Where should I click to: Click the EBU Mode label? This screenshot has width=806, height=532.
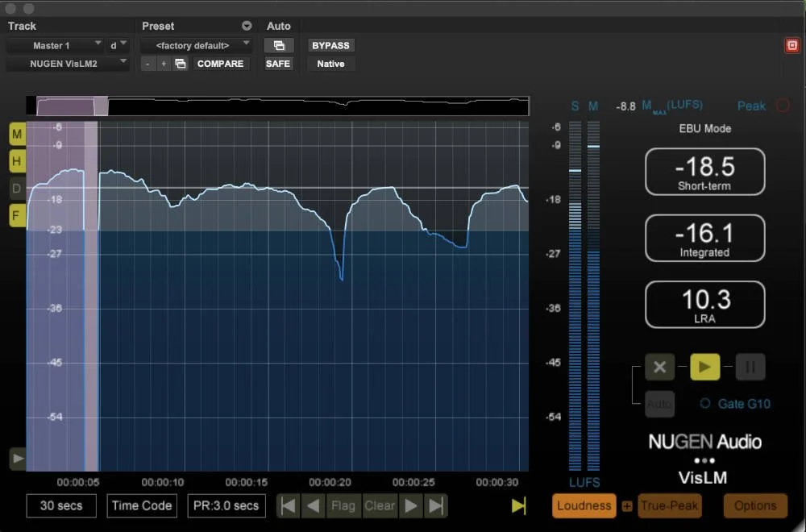click(704, 128)
